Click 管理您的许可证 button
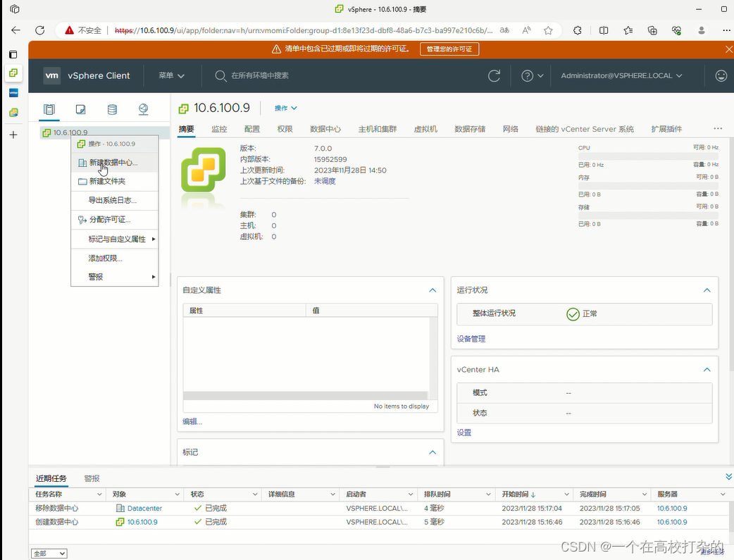 449,49
